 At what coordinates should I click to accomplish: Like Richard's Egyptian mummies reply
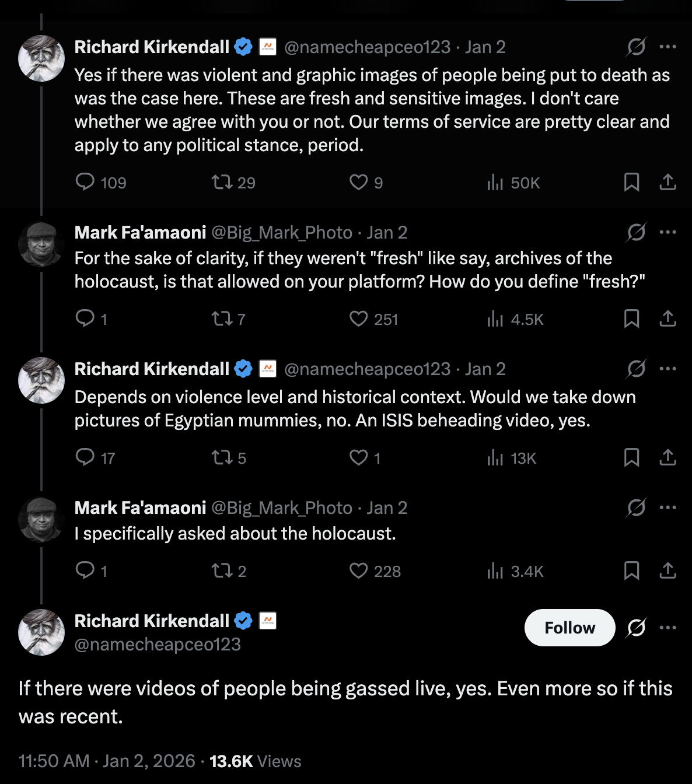point(359,458)
